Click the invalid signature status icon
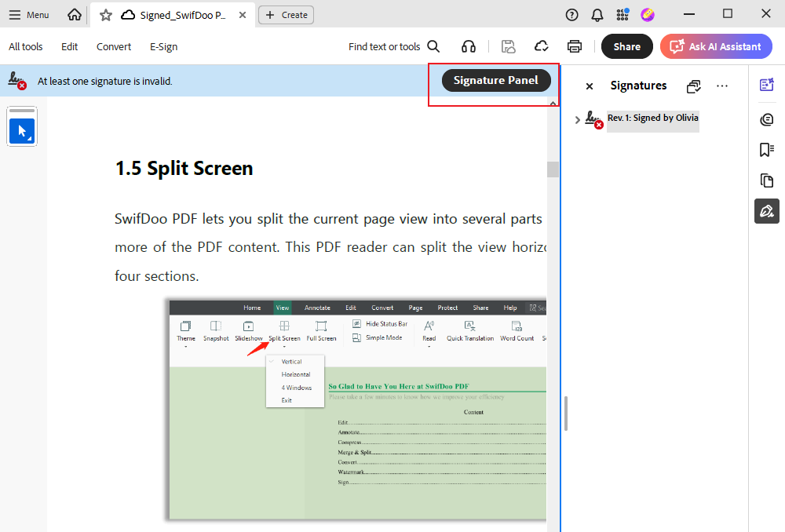Image resolution: width=785 pixels, height=532 pixels. (x=17, y=80)
